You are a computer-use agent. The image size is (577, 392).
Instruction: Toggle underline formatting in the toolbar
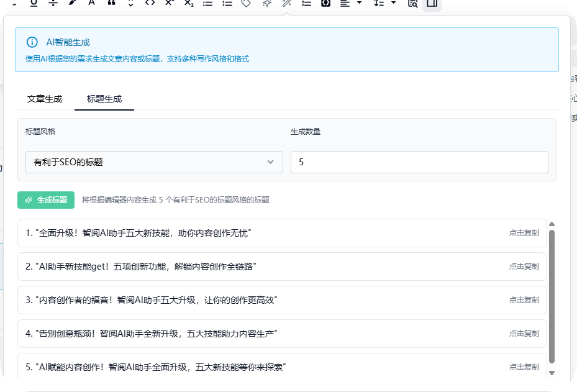tap(34, 3)
